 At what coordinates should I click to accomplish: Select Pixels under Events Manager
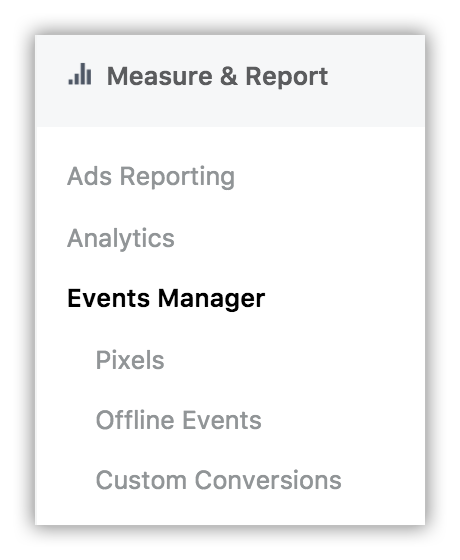130,360
